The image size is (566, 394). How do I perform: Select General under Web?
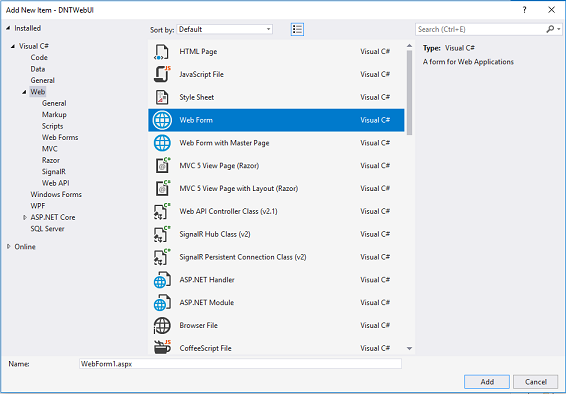54,103
